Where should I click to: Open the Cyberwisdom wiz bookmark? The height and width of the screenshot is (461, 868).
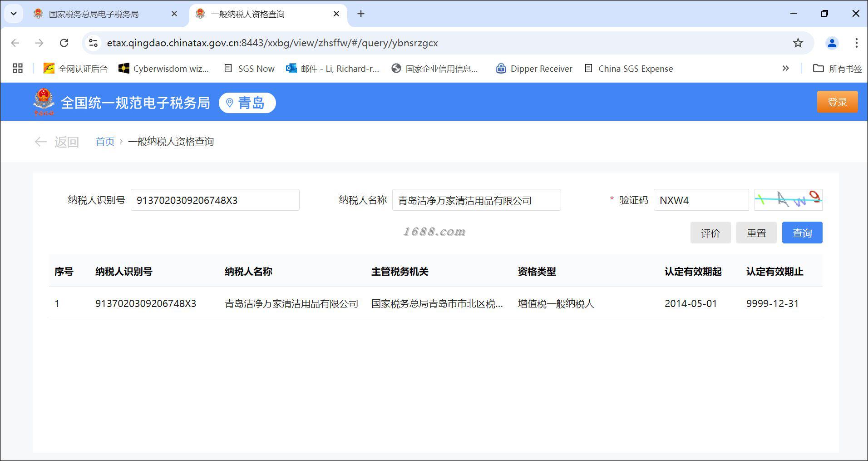[163, 69]
